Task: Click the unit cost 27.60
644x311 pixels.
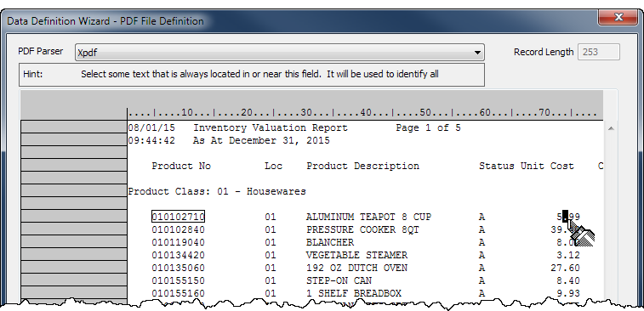Action: 565,268
